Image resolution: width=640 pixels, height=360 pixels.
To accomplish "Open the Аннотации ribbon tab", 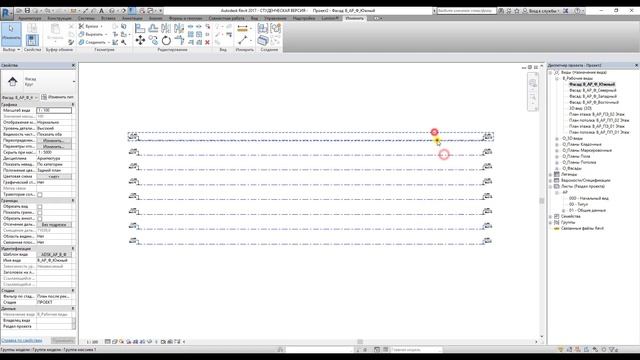I will coord(132,18).
